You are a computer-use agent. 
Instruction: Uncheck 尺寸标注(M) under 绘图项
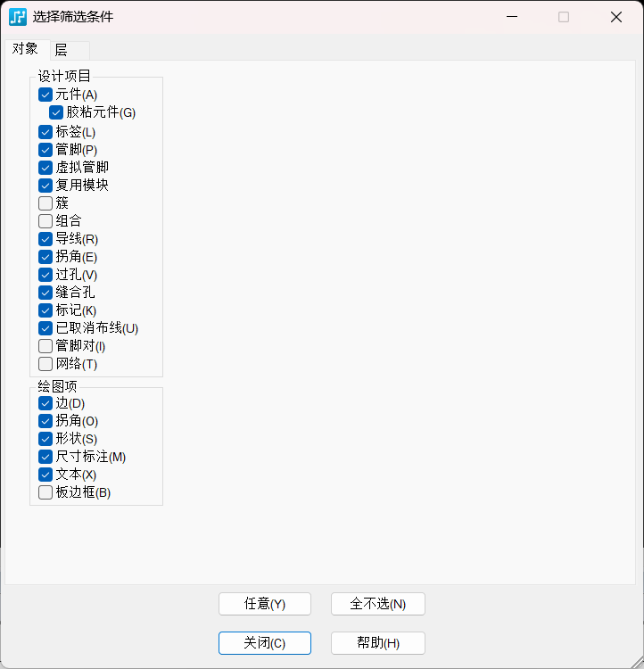click(45, 457)
